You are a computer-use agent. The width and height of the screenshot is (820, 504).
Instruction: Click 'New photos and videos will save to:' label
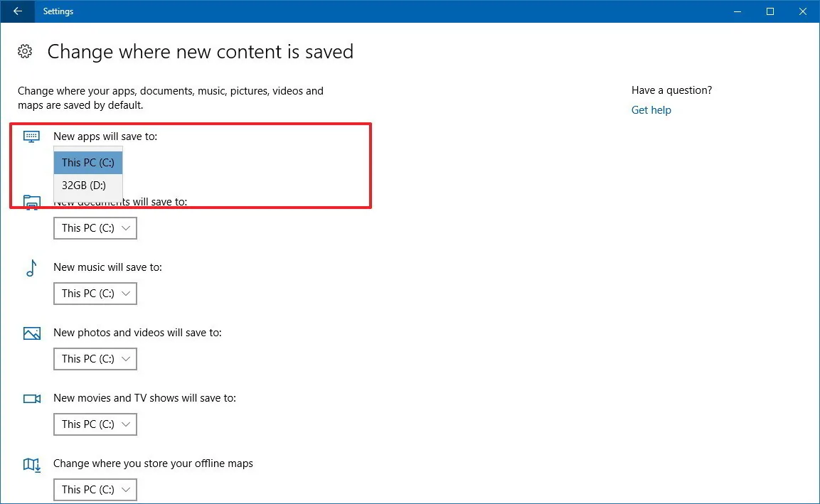[x=137, y=333]
